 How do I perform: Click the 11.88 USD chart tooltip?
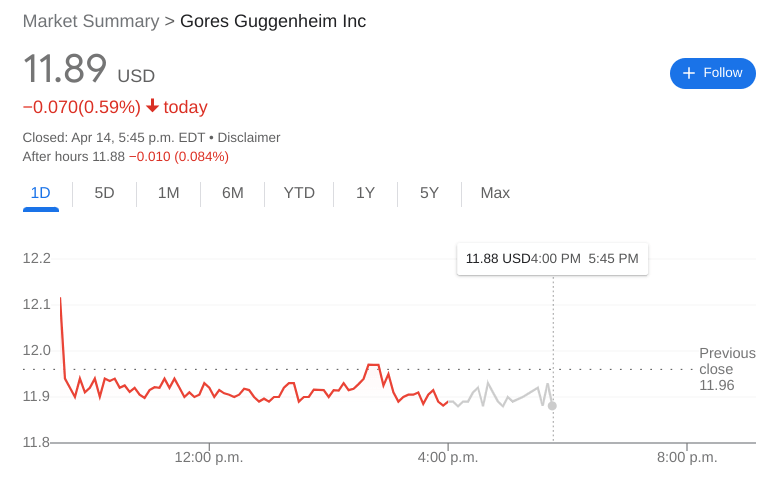point(552,259)
